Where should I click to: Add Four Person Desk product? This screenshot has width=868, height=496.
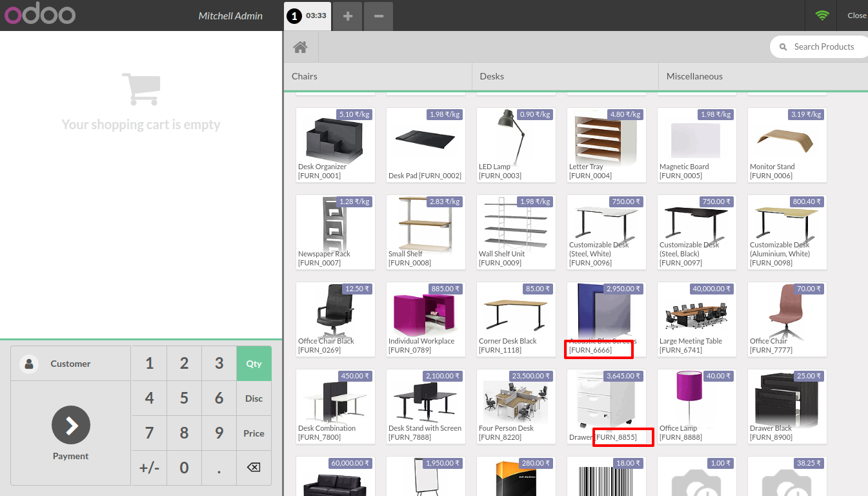(x=516, y=407)
